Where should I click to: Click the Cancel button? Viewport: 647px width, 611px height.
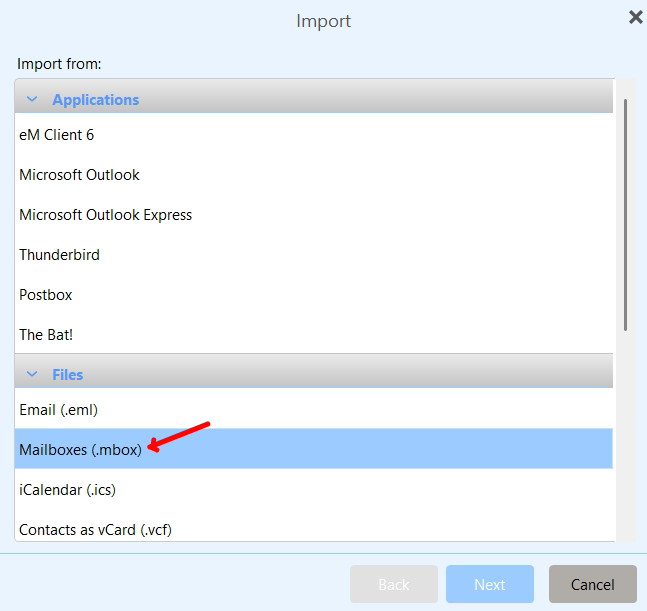point(593,584)
